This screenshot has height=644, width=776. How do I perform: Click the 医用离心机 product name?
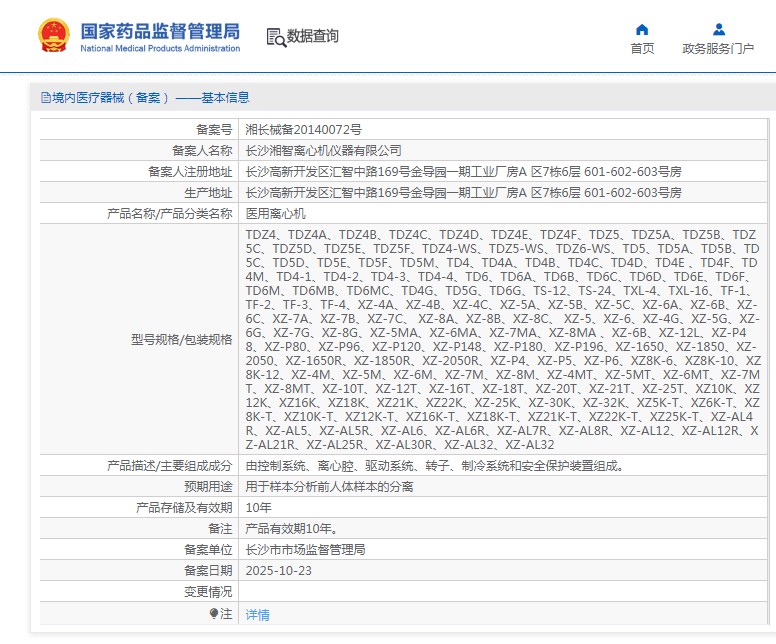275,214
